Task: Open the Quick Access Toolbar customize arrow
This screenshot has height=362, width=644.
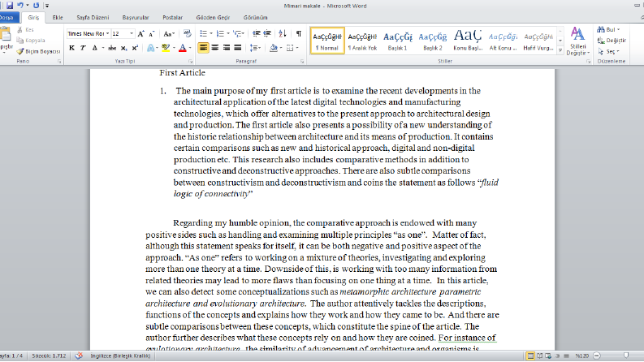Action: (x=47, y=6)
